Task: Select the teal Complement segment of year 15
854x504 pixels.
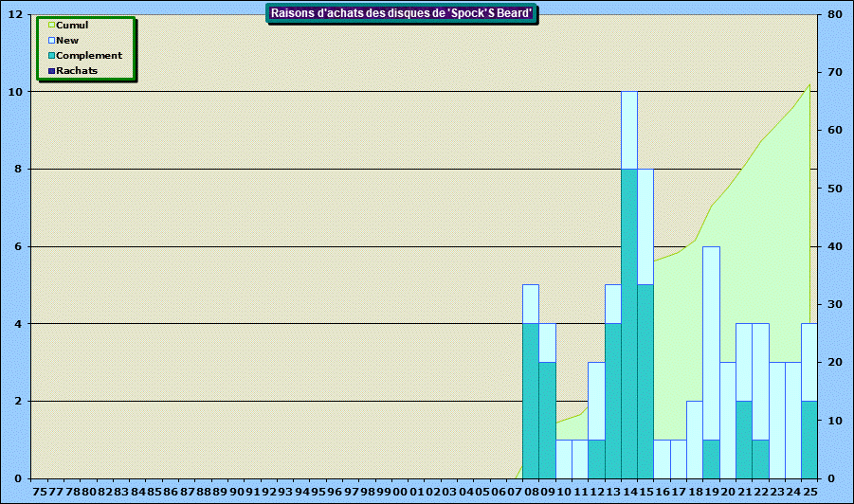Action: [645, 381]
